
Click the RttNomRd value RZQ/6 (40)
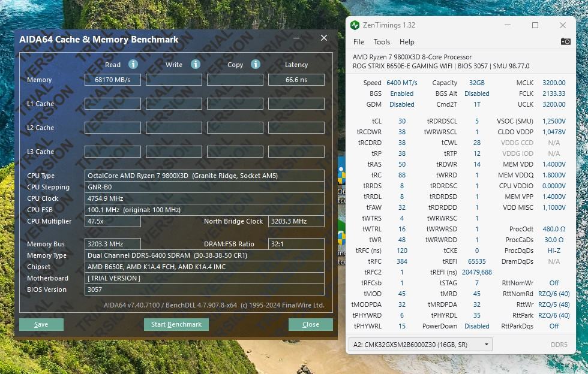pyautogui.click(x=554, y=294)
